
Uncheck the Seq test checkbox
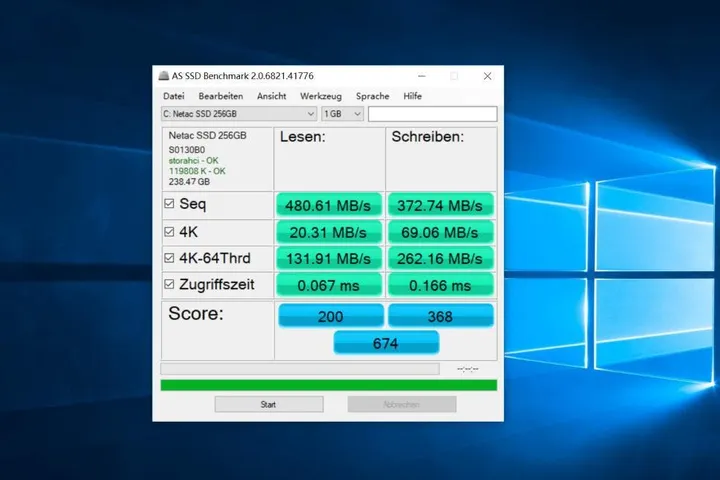pyautogui.click(x=168, y=204)
